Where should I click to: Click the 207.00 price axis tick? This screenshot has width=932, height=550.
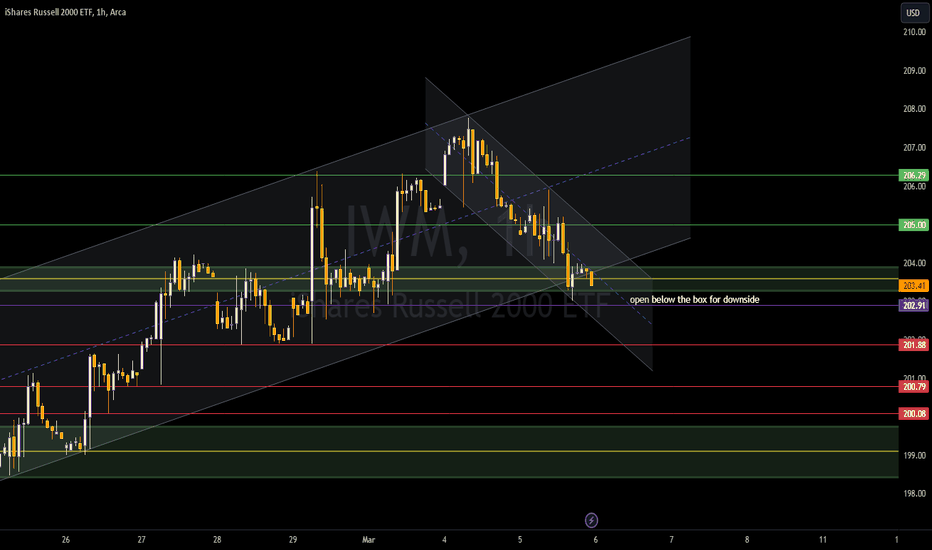(914, 147)
